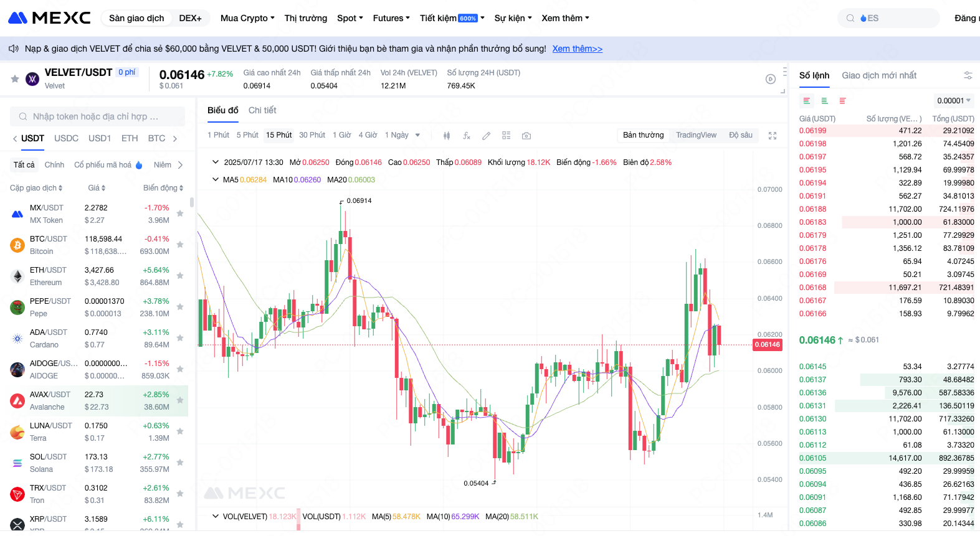
Task: Expand chart to fullscreen
Action: (773, 136)
